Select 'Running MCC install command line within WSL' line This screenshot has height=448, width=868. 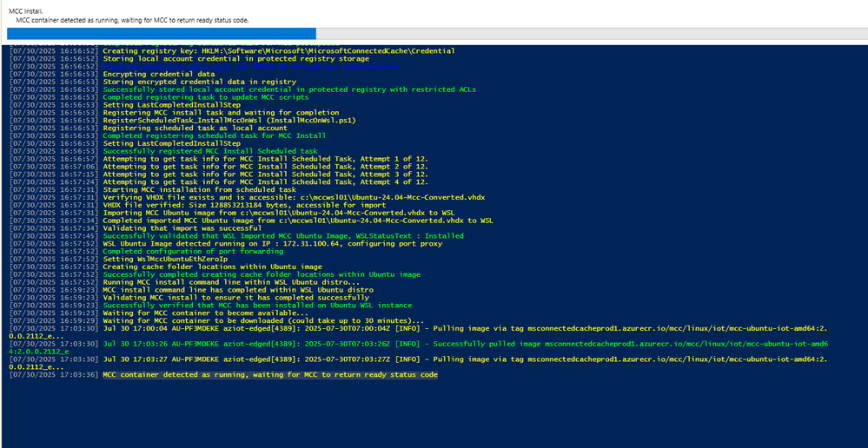point(231,283)
